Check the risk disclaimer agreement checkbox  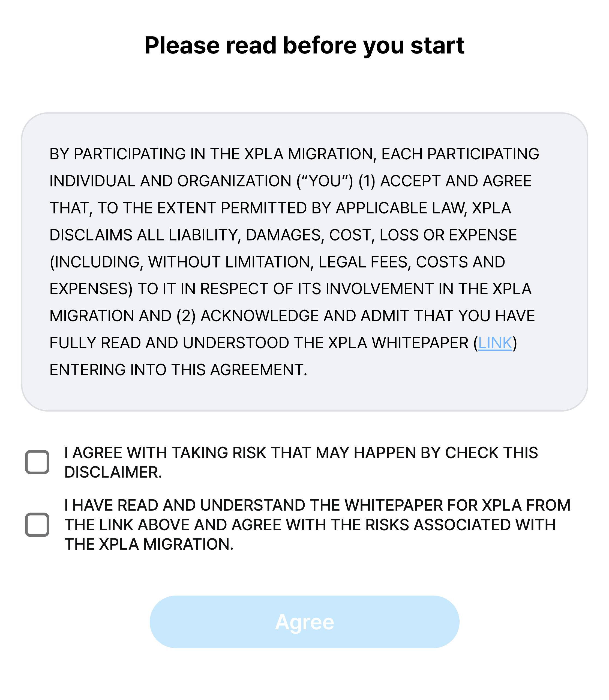[x=37, y=462]
